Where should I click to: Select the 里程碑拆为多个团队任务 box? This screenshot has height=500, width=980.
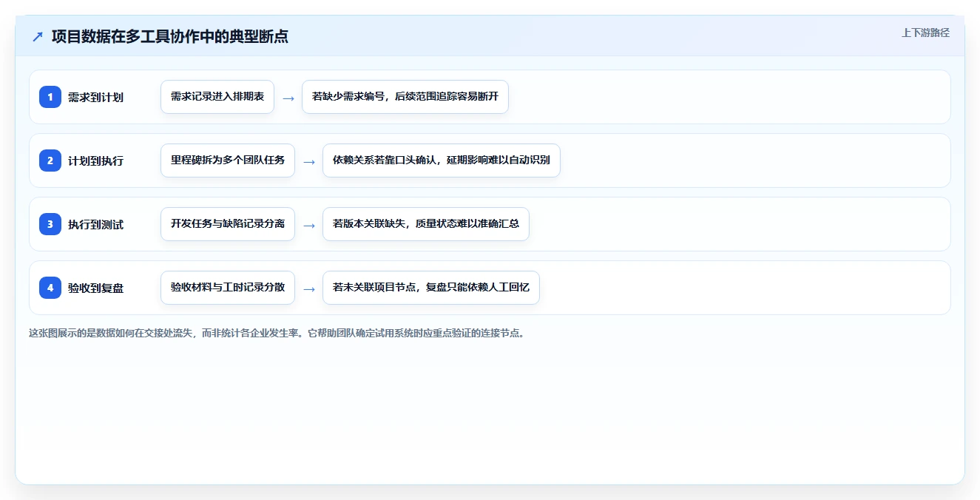tap(228, 161)
